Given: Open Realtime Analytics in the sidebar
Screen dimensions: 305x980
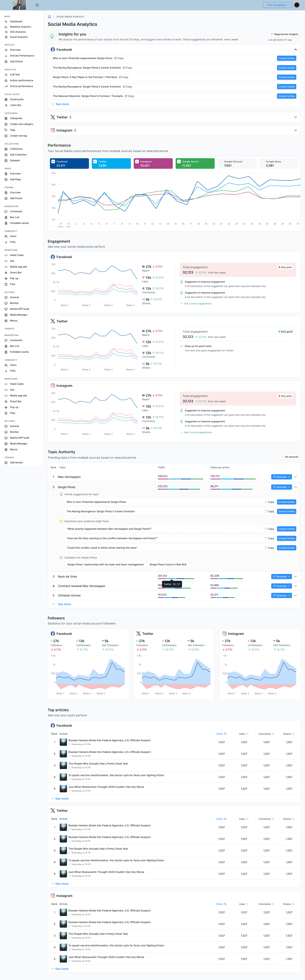Looking at the screenshot, I should tap(17, 27).
